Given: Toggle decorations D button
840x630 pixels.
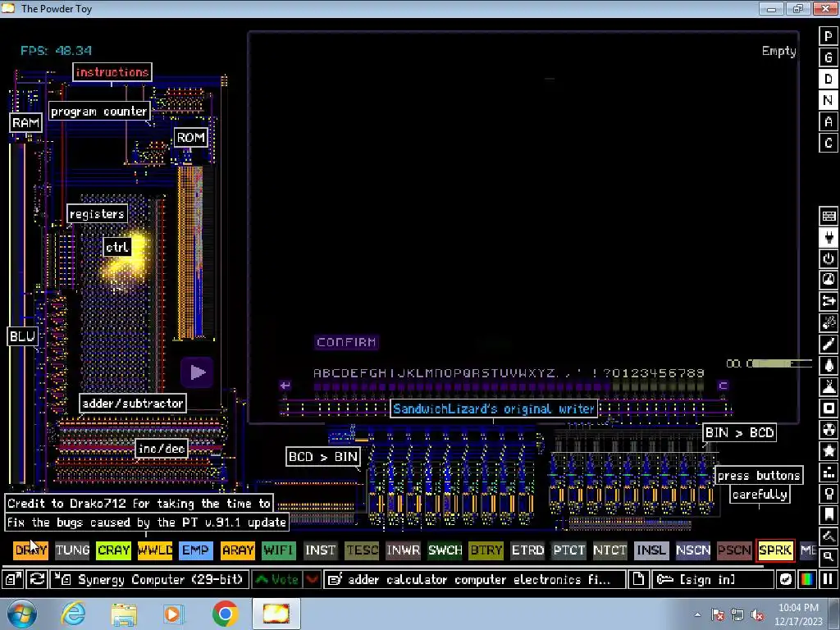Looking at the screenshot, I should tap(829, 79).
